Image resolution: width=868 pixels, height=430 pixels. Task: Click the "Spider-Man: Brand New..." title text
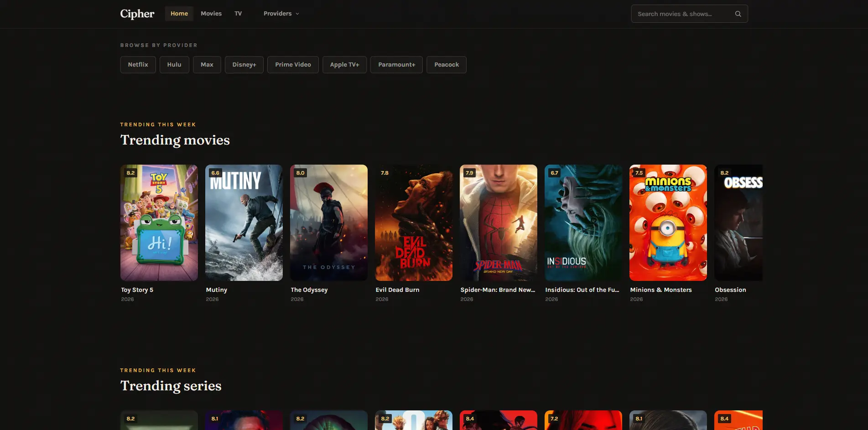pos(498,290)
